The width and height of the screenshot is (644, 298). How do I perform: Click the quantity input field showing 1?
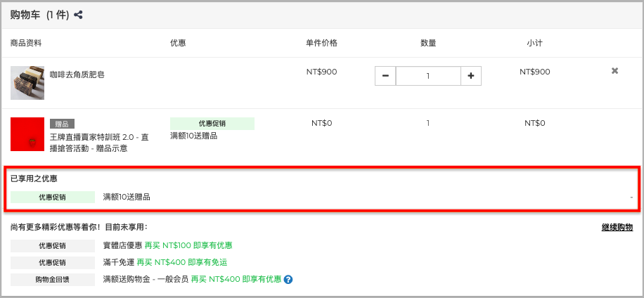click(428, 76)
